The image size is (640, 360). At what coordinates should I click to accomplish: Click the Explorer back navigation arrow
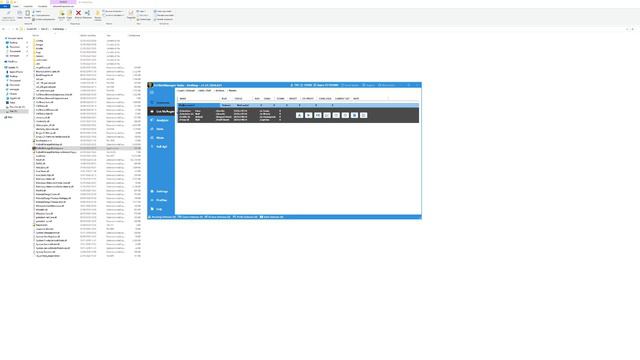3,29
